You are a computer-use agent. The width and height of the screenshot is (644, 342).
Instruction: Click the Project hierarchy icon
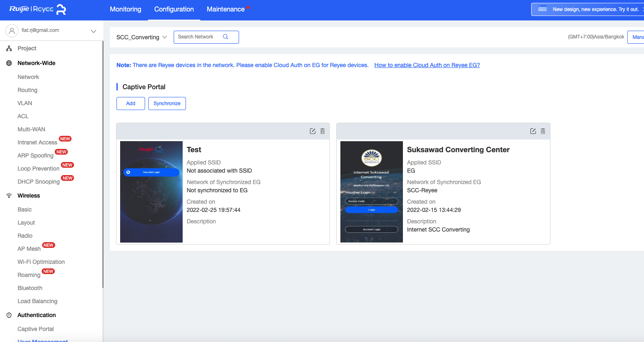click(9, 48)
